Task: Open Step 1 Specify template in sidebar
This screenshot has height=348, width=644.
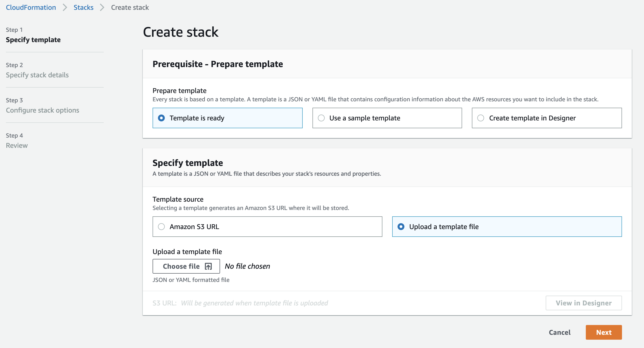Action: 33,40
